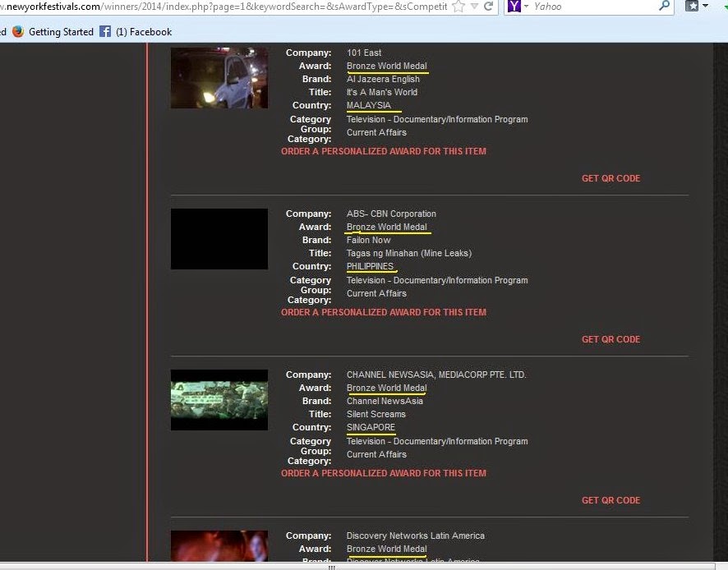This screenshot has height=570, width=728.
Task: Get QR code for It's A Man's World
Action: click(x=611, y=178)
